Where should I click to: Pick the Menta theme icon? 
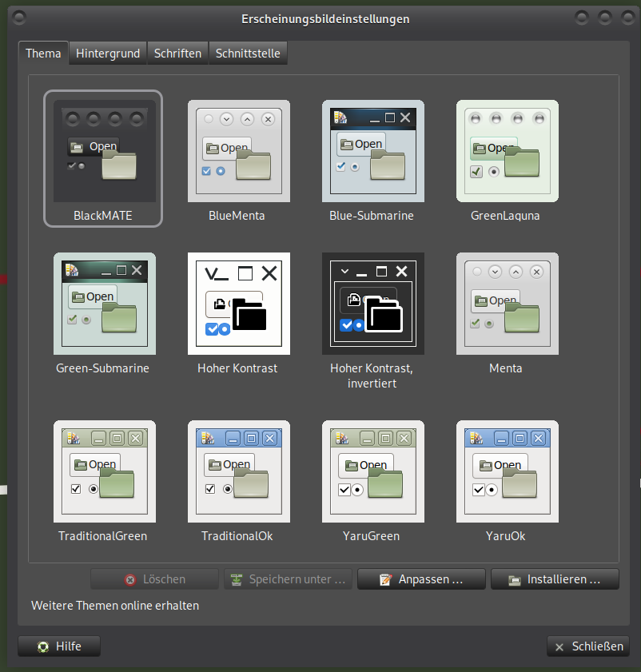pyautogui.click(x=507, y=304)
